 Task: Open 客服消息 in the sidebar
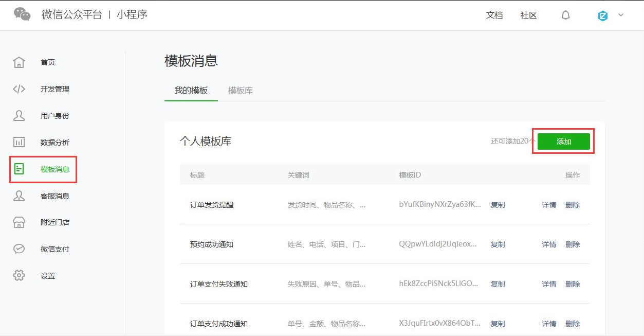click(x=54, y=196)
